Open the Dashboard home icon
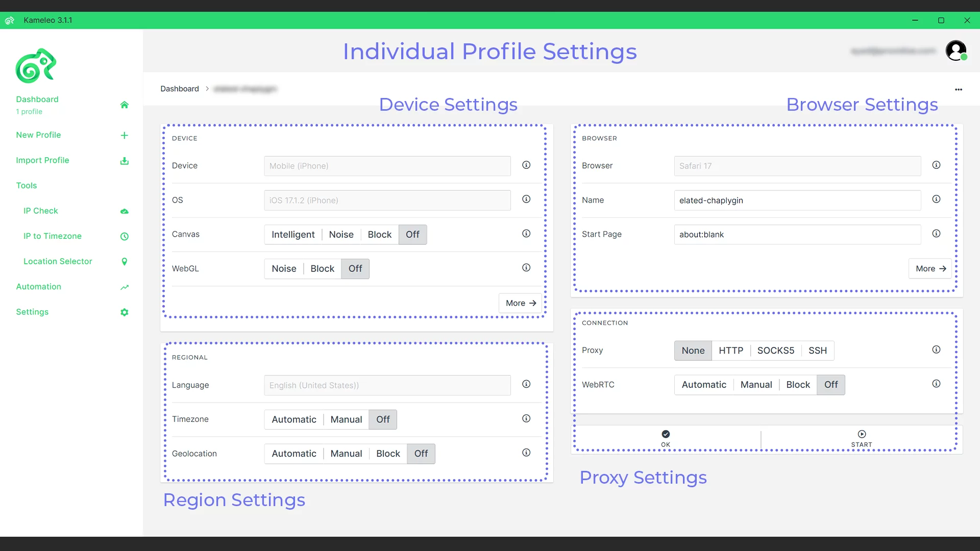Image resolution: width=980 pixels, height=551 pixels. (x=125, y=105)
